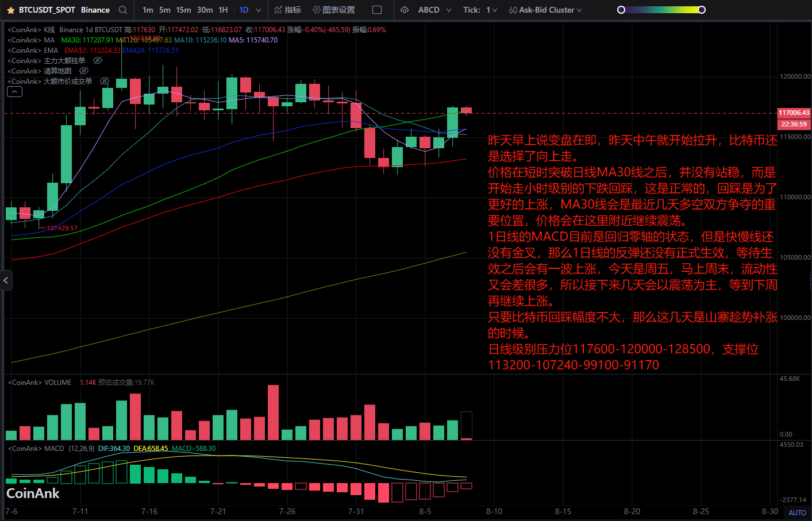This screenshot has height=521, width=812.
Task: Click the 预估成交量:19.77K volume label
Action: click(x=126, y=382)
